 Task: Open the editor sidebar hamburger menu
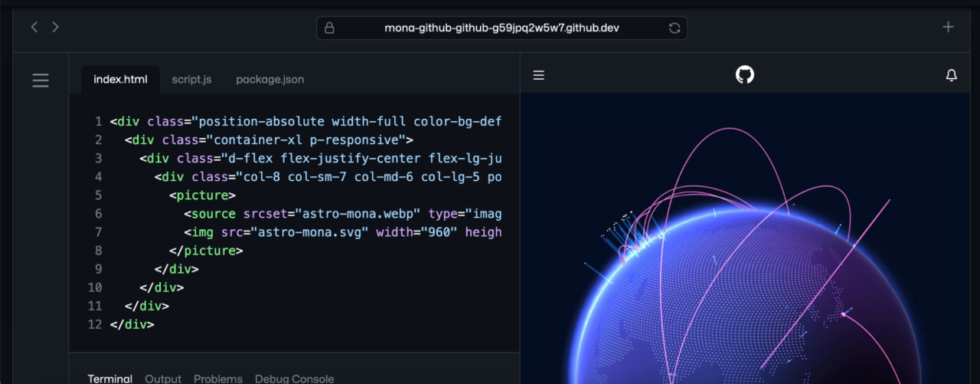tap(41, 80)
